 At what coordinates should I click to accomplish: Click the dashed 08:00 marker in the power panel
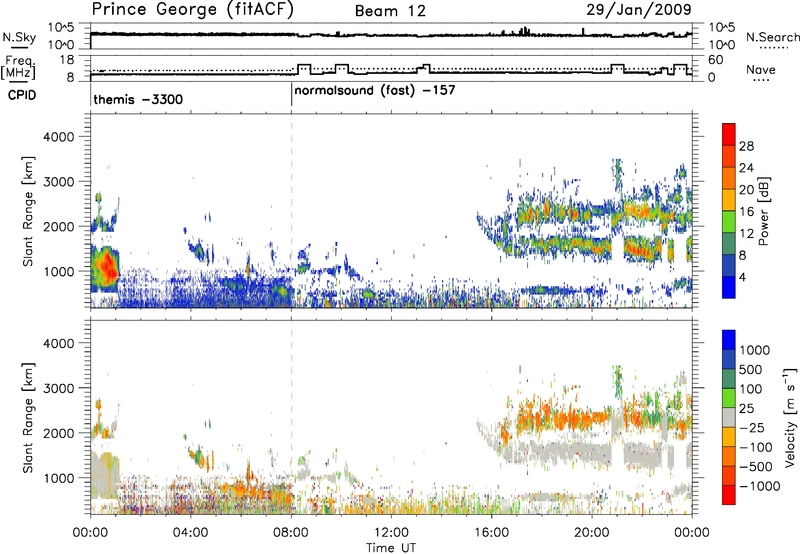point(291,210)
